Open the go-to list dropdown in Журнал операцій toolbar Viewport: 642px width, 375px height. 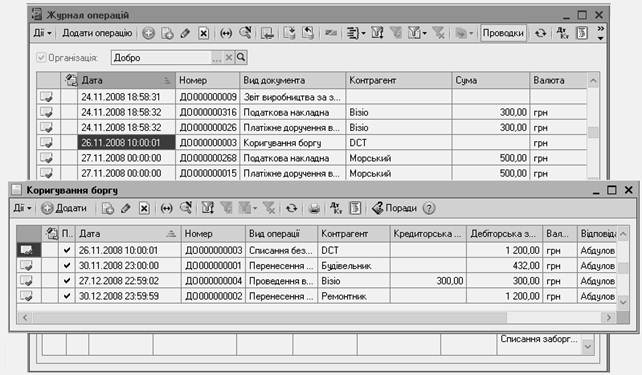355,33
